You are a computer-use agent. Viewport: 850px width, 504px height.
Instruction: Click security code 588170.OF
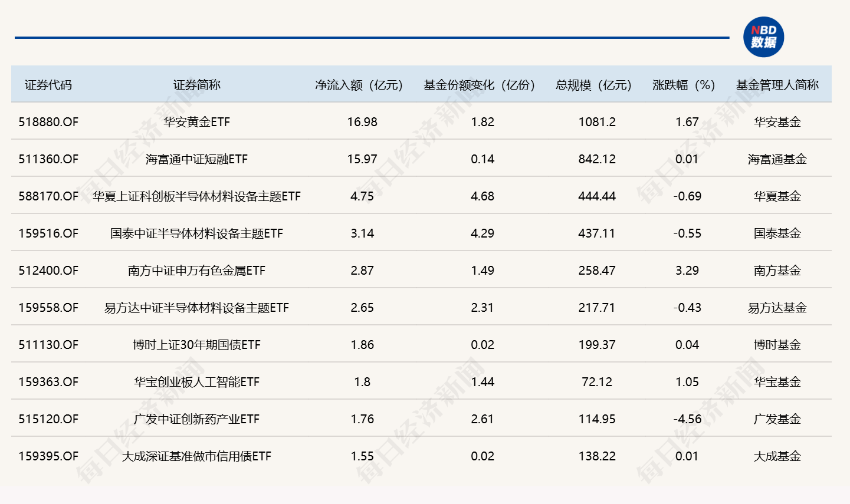[48, 196]
